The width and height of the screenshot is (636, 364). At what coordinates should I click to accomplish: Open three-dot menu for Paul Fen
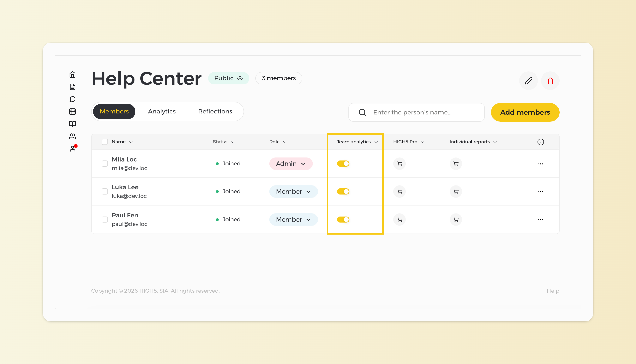540,219
